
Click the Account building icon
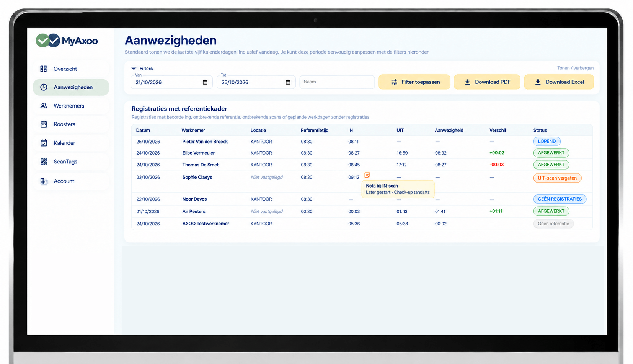pyautogui.click(x=44, y=181)
